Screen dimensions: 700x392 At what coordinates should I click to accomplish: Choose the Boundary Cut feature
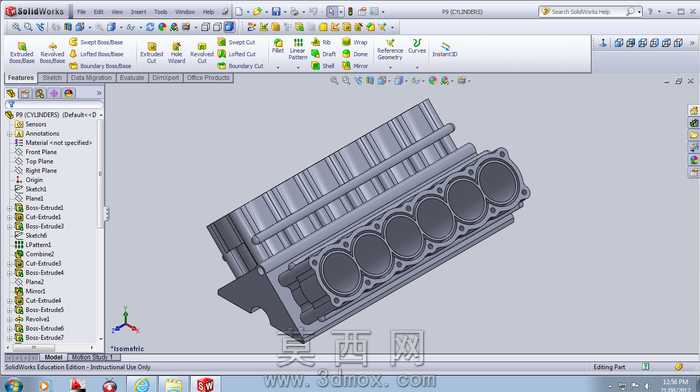(x=240, y=66)
